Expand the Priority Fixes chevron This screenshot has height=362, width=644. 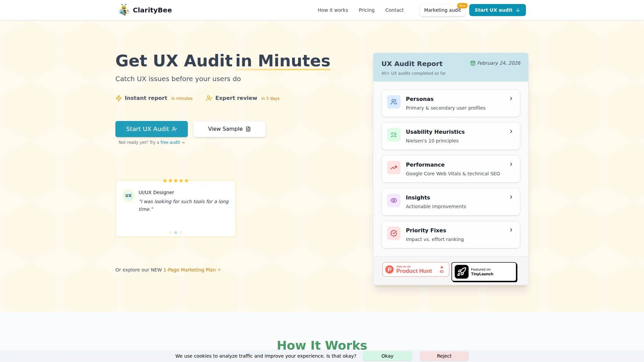click(x=511, y=230)
